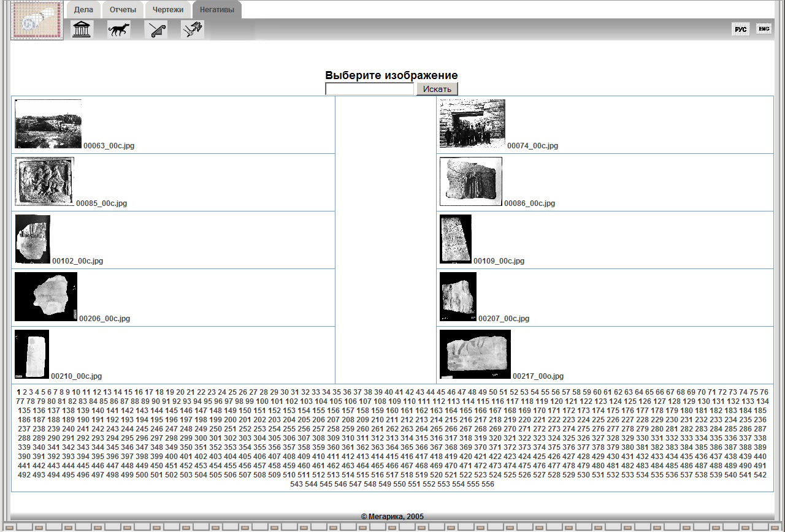Click the running animal icon
This screenshot has width=785, height=532.
click(x=118, y=29)
